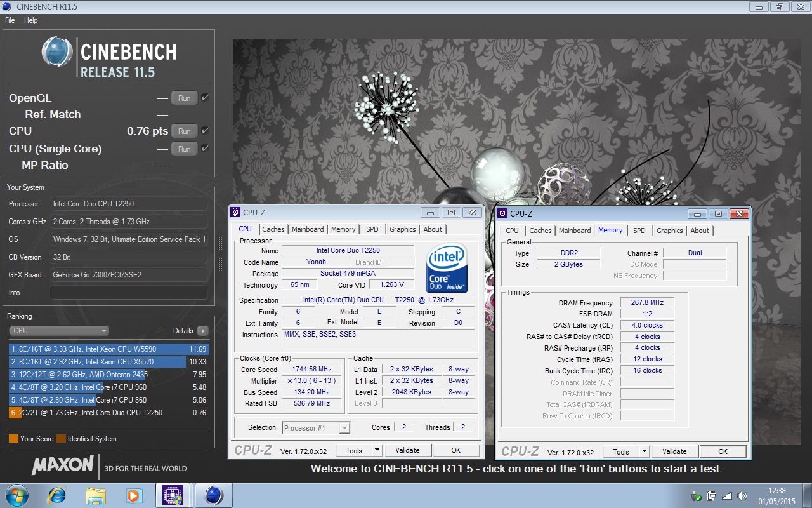Expand ranking Details arrow button
This screenshot has width=812, height=508.
202,331
